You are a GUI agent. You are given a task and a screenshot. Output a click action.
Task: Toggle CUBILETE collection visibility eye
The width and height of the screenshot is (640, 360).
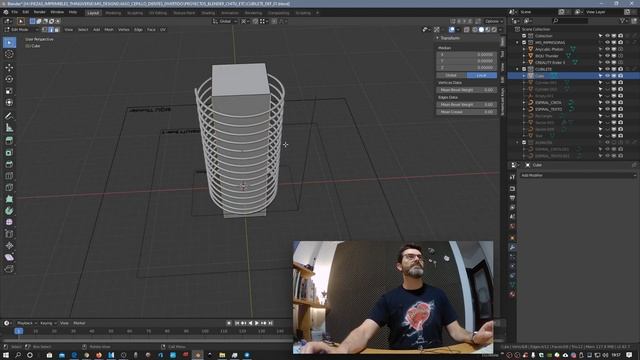(607, 69)
